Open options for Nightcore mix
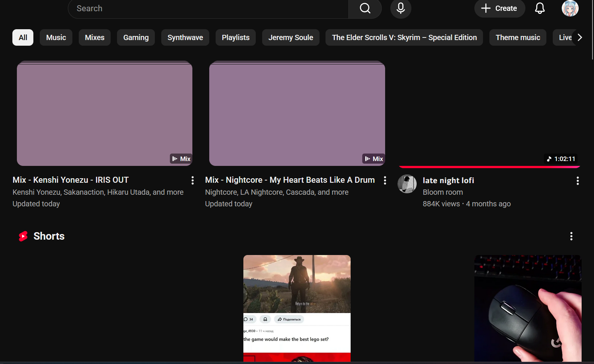 coord(385,181)
